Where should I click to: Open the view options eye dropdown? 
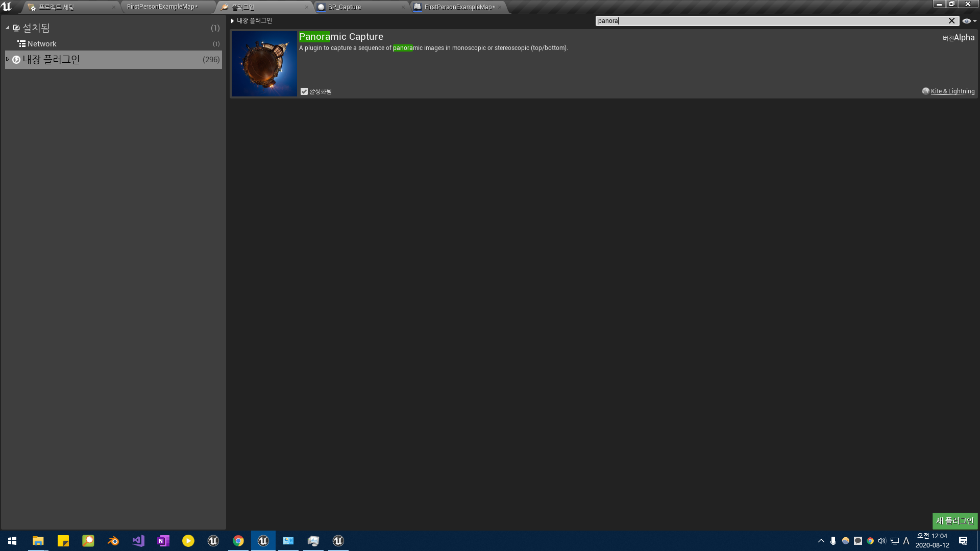coord(969,21)
